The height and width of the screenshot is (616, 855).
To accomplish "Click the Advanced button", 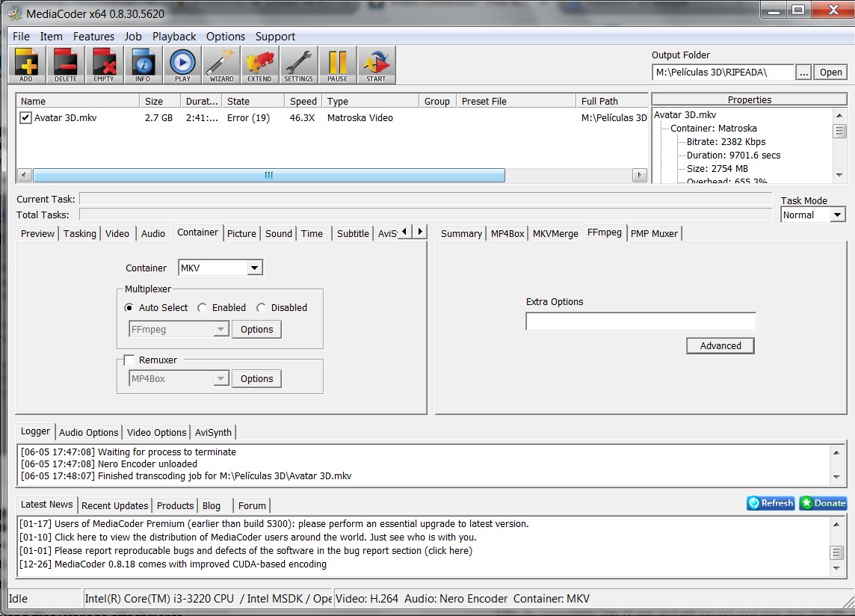I will tap(720, 346).
